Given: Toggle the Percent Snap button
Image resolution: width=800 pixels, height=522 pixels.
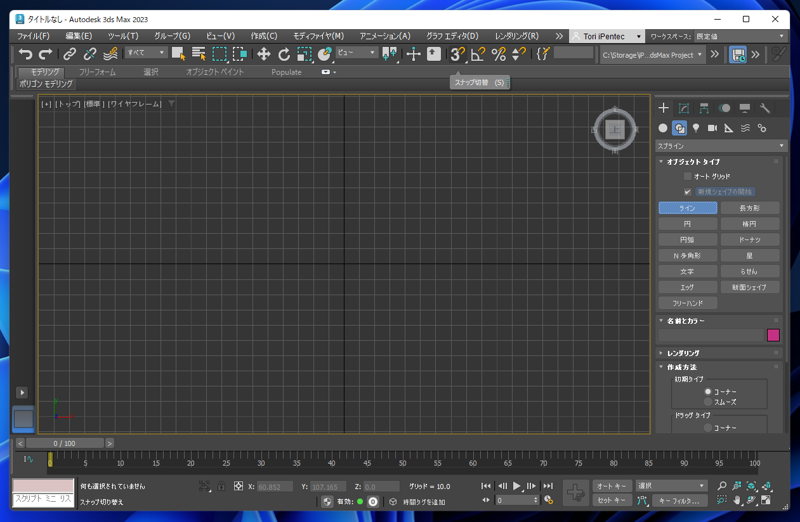Looking at the screenshot, I should point(498,54).
